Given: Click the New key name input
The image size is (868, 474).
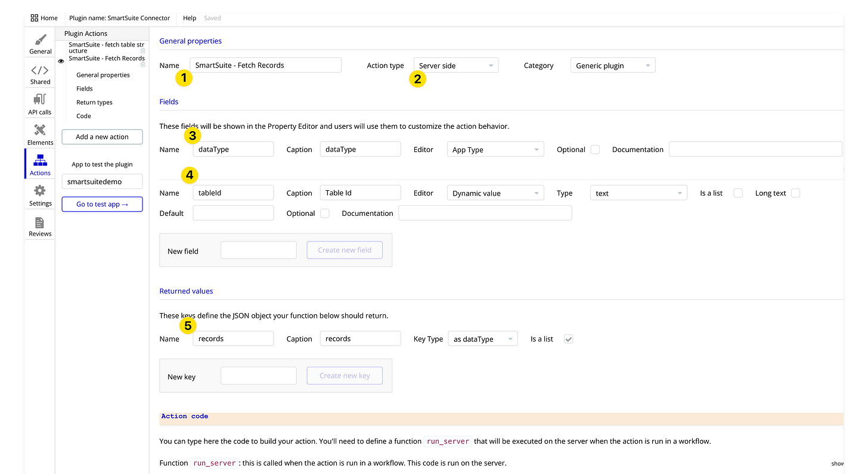Looking at the screenshot, I should pyautogui.click(x=259, y=376).
